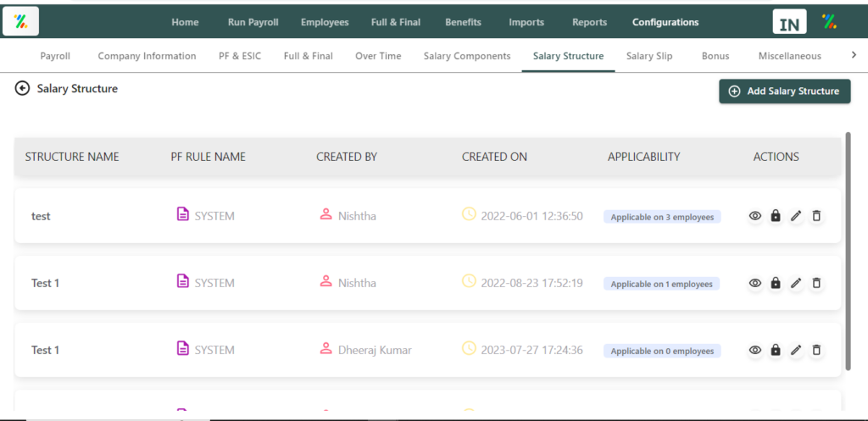Open the IN country selector badge
868x421 pixels.
point(789,22)
